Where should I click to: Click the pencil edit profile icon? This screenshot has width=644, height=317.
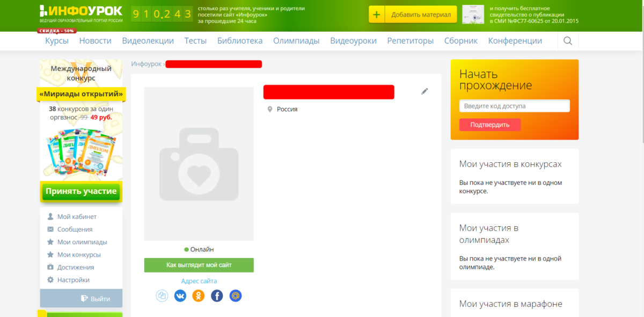tap(425, 91)
